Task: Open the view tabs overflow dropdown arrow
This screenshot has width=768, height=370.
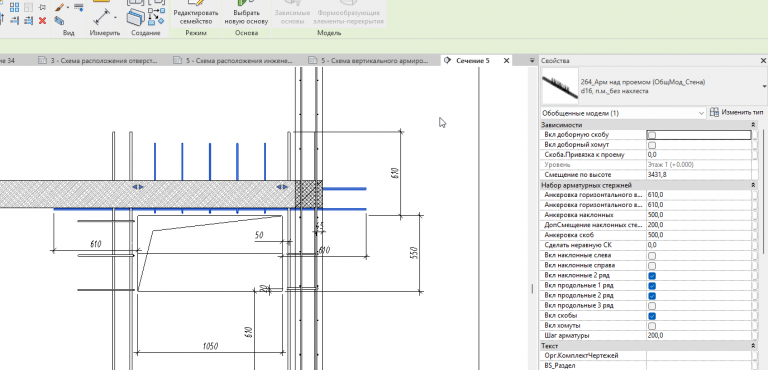Action: click(x=532, y=61)
